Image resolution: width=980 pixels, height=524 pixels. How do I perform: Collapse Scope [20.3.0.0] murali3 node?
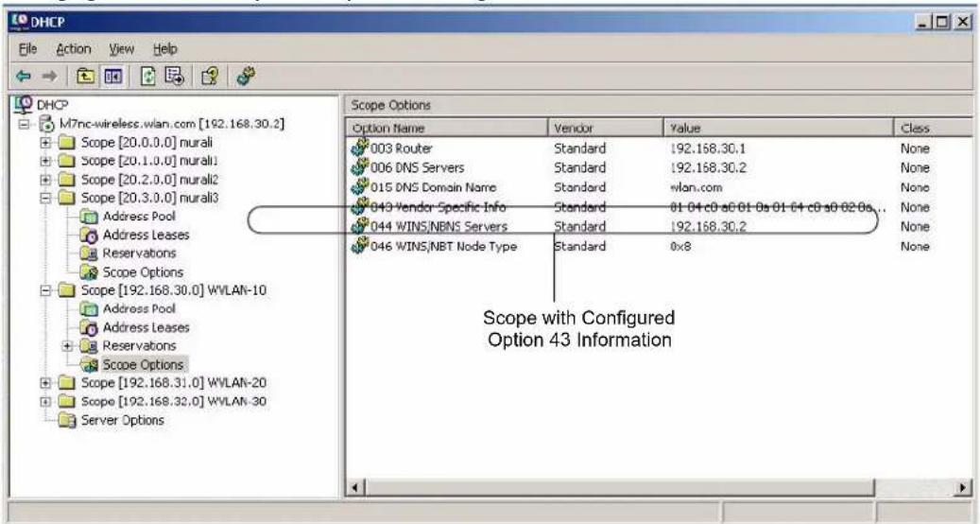pyautogui.click(x=45, y=199)
